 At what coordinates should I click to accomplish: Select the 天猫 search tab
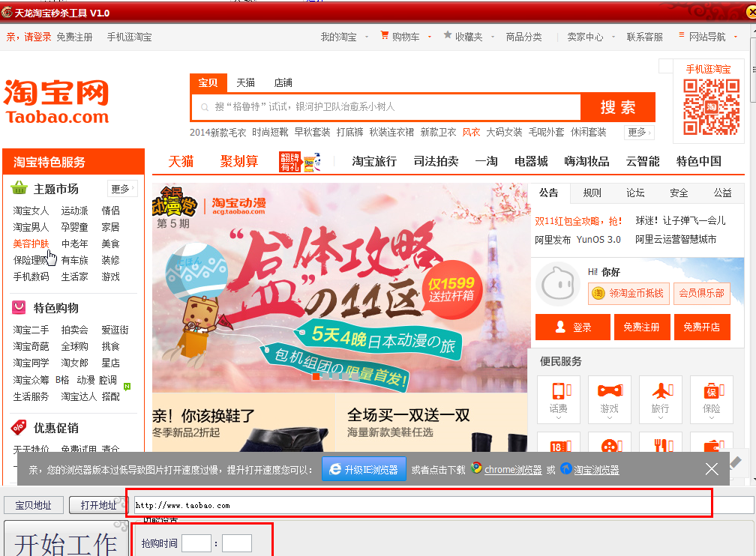tap(245, 83)
